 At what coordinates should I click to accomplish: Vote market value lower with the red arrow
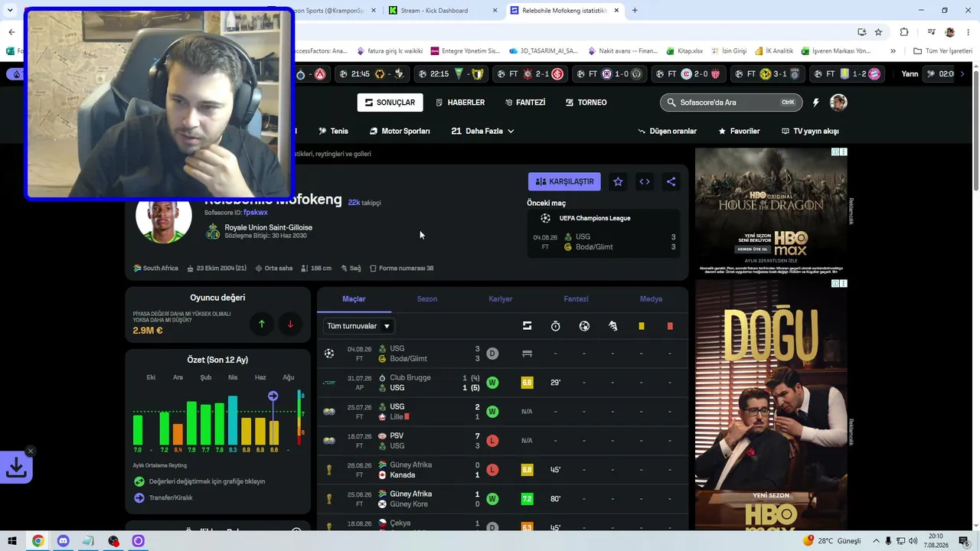(x=290, y=324)
